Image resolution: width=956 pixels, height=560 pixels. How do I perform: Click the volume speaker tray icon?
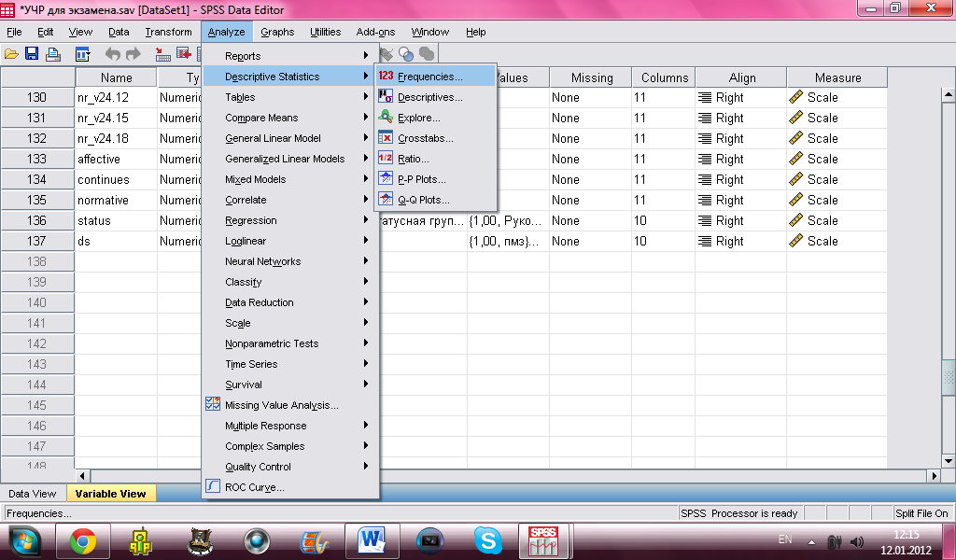pyautogui.click(x=857, y=541)
